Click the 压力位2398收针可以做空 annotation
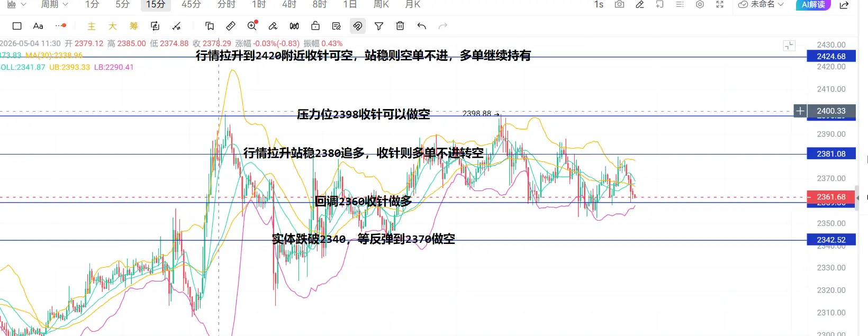 pyautogui.click(x=364, y=114)
